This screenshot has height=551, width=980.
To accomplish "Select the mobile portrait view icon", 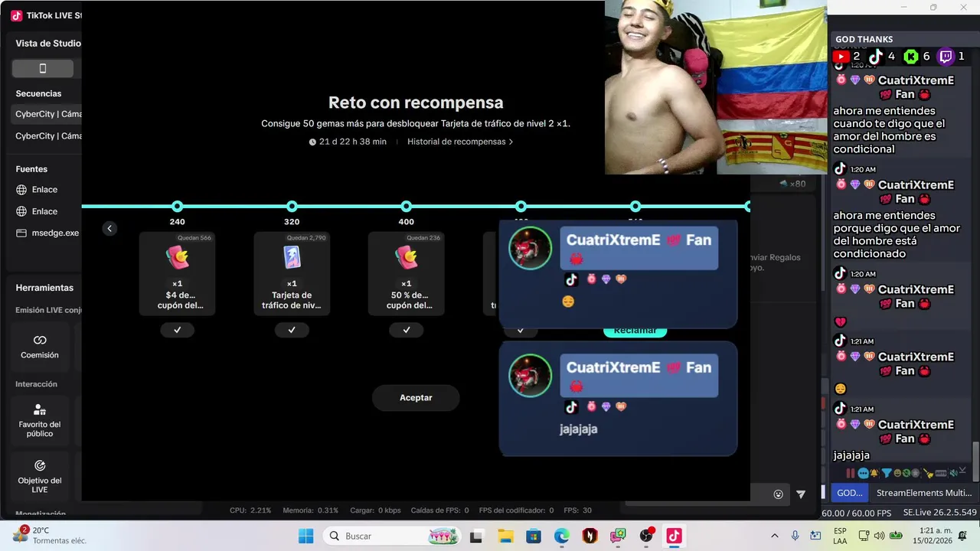I will pyautogui.click(x=43, y=68).
